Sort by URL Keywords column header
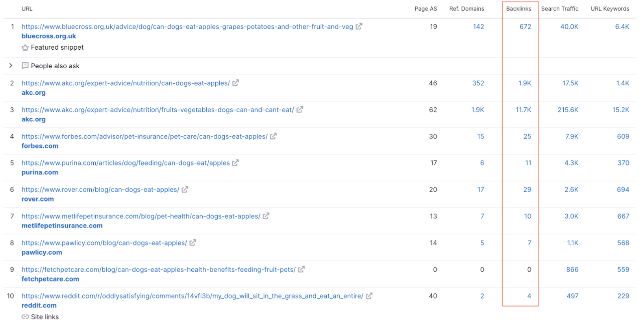 [x=610, y=9]
